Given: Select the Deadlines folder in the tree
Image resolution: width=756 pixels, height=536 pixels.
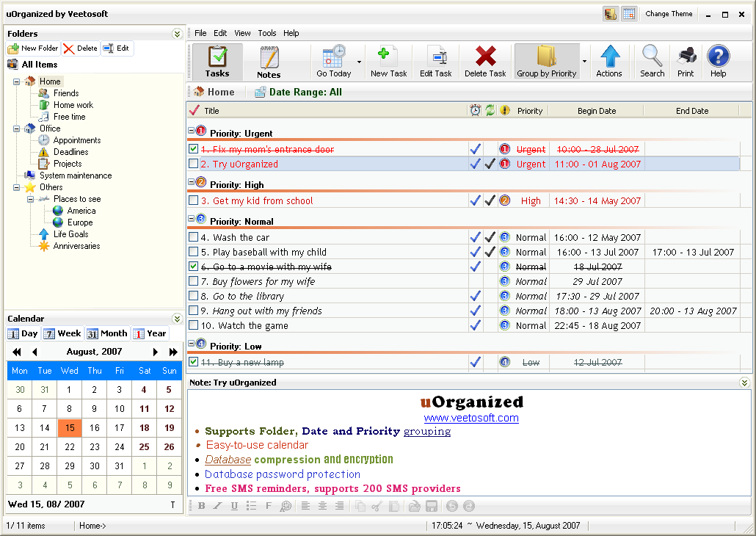Looking at the screenshot, I should 70,152.
